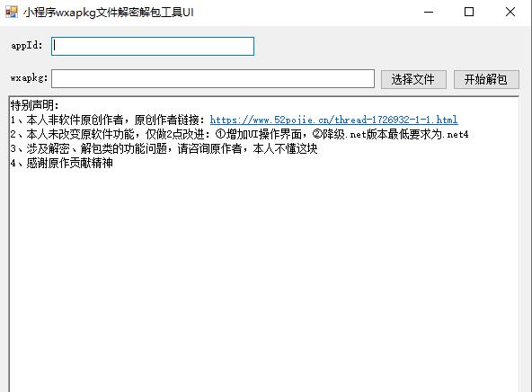
Task: Open the 52pojie.cn thread link
Action: pos(334,120)
